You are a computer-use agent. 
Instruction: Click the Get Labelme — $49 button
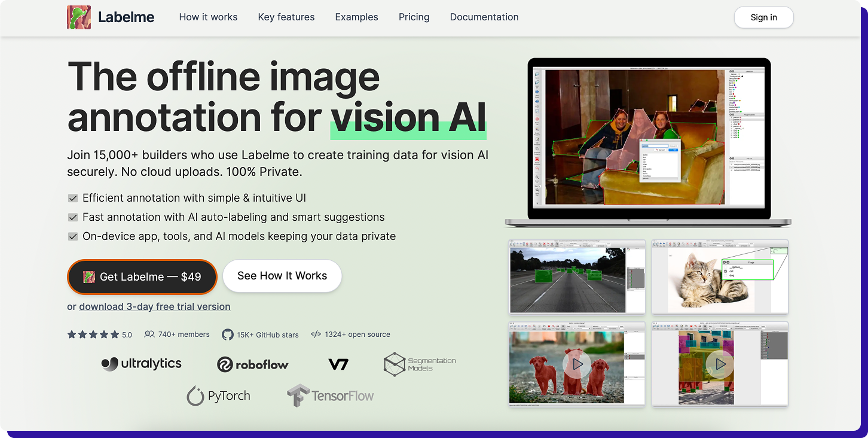coord(142,276)
